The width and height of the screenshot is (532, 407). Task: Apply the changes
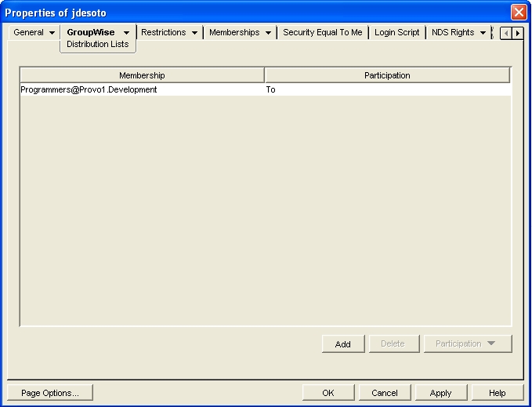coord(441,393)
